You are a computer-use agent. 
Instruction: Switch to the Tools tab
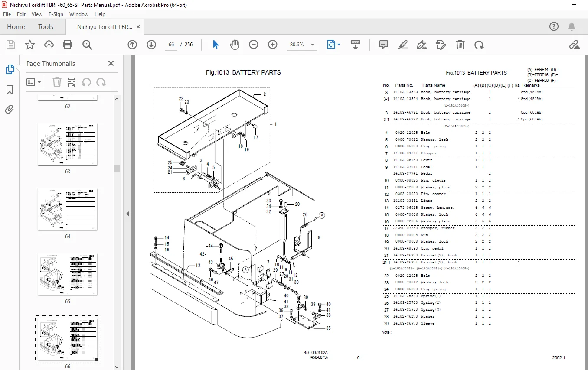[46, 26]
